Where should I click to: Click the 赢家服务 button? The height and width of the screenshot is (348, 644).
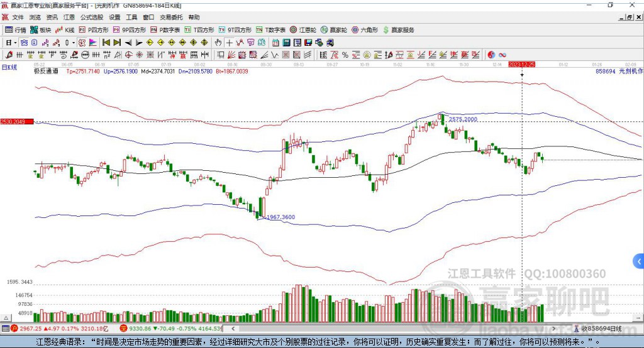point(398,30)
